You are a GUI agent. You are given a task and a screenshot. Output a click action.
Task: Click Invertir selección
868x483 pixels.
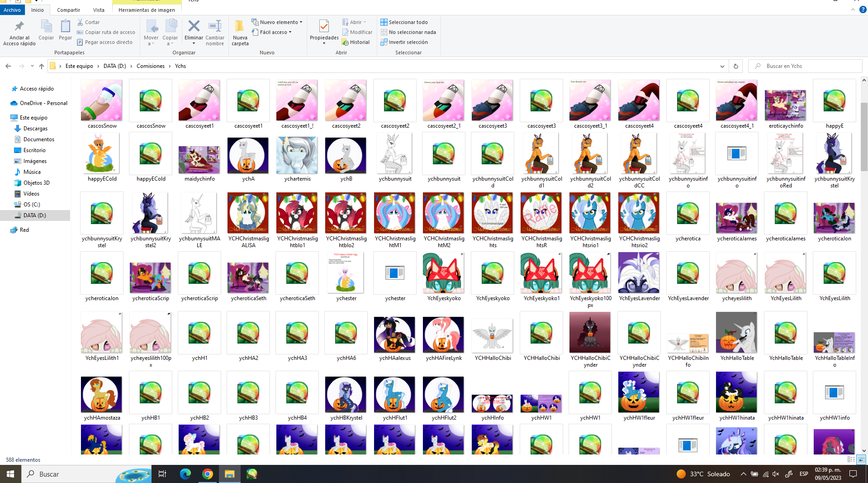click(404, 42)
